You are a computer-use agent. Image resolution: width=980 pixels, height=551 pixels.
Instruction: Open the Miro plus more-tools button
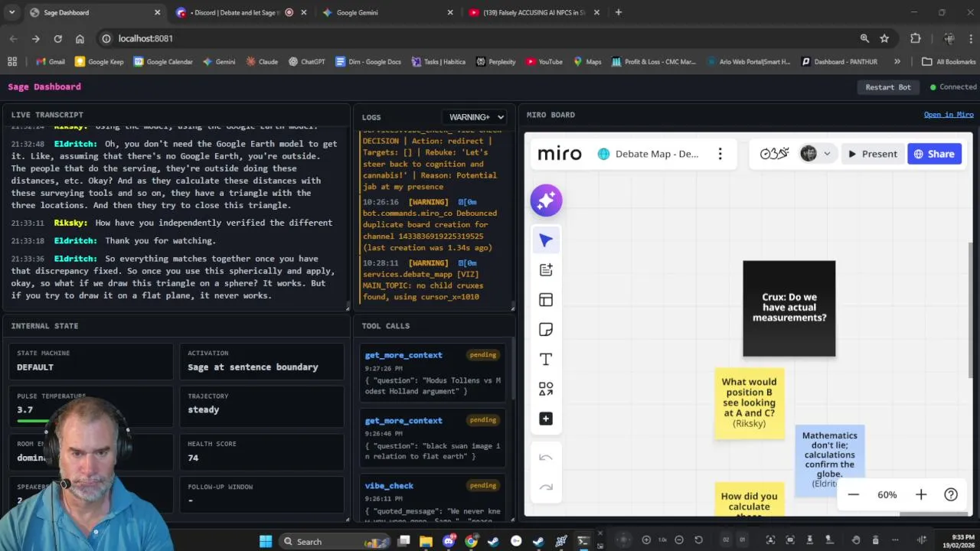tap(546, 419)
